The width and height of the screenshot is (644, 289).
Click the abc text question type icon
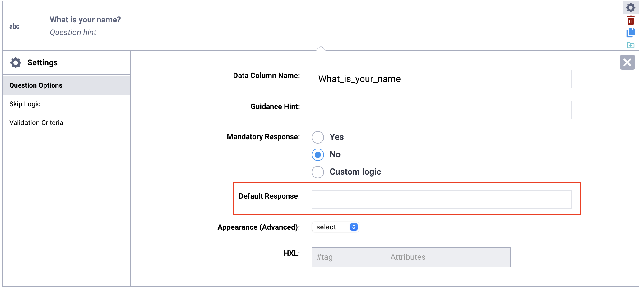click(x=14, y=26)
